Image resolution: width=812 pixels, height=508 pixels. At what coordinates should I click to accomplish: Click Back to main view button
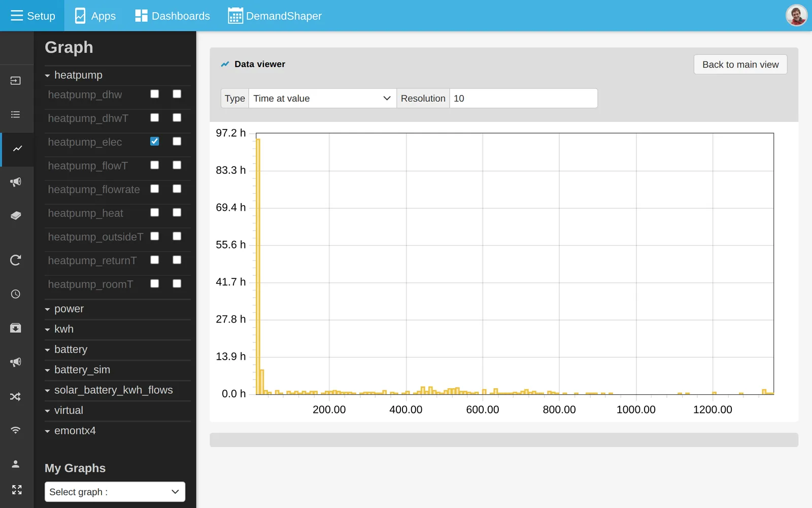tap(740, 65)
